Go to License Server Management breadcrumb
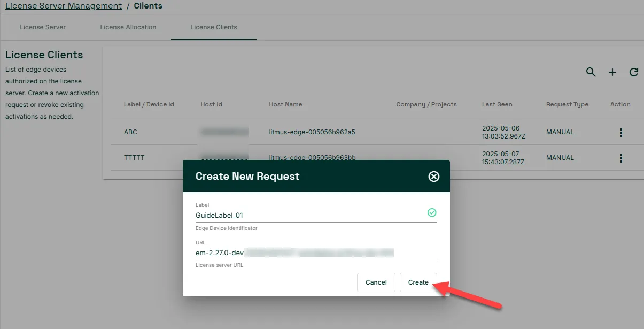The image size is (644, 329). point(64,6)
